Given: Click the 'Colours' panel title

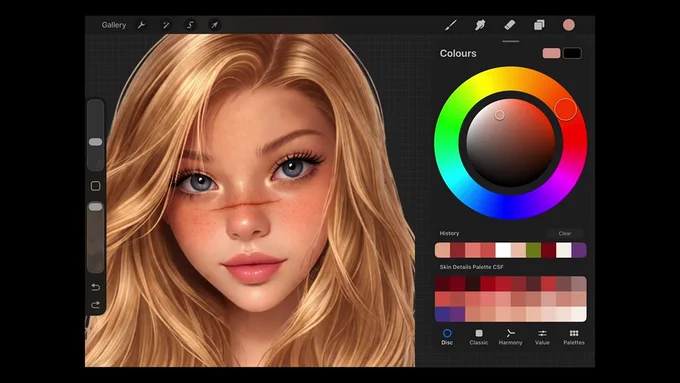Looking at the screenshot, I should coord(458,53).
